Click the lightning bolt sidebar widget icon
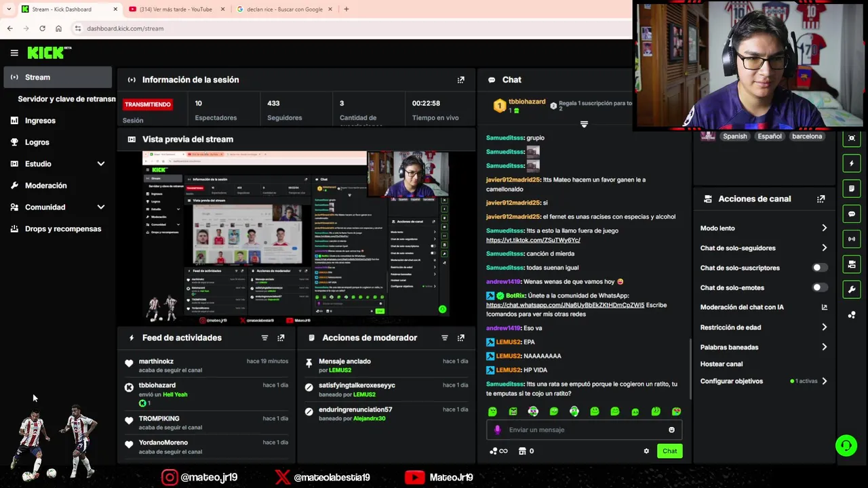The width and height of the screenshot is (868, 488). click(x=852, y=163)
